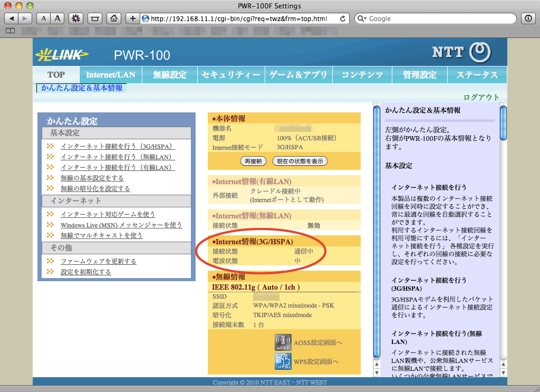Click the AOSS icon
Viewport: 540px width, 392px height.
tap(283, 342)
